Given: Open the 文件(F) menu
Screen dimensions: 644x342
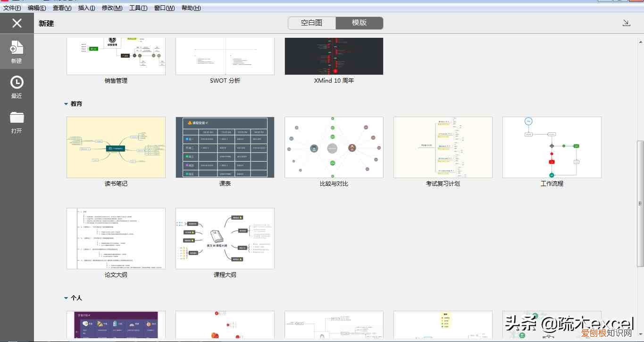Looking at the screenshot, I should (x=12, y=8).
